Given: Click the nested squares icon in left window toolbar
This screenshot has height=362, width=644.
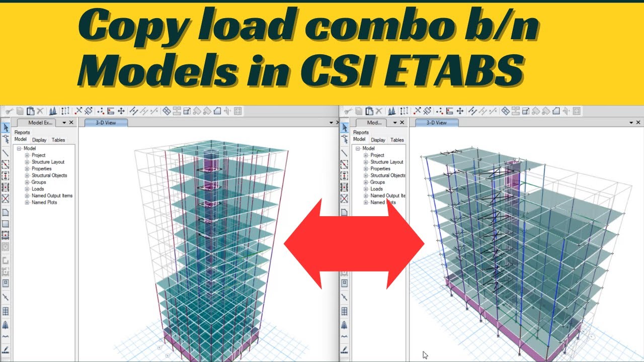Looking at the screenshot, I should click(237, 111).
